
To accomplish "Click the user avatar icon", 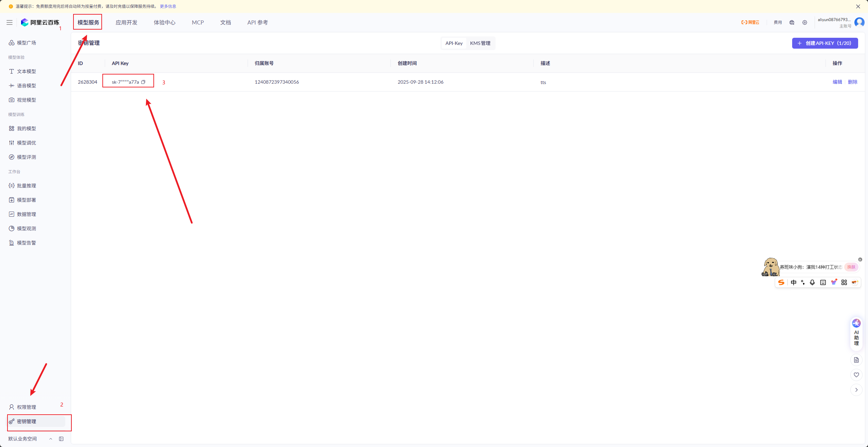I will click(x=859, y=22).
